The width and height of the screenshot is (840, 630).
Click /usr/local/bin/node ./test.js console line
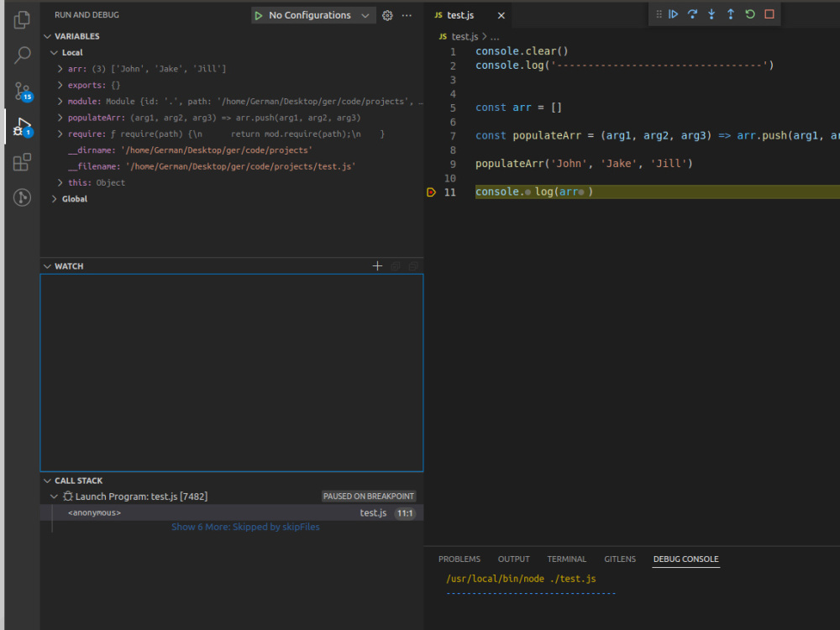pyautogui.click(x=521, y=579)
